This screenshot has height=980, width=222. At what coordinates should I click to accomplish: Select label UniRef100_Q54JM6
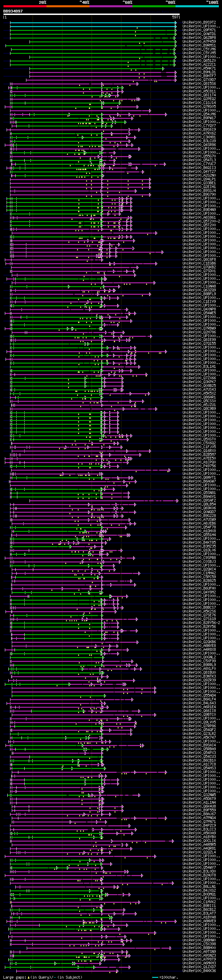point(199,114)
